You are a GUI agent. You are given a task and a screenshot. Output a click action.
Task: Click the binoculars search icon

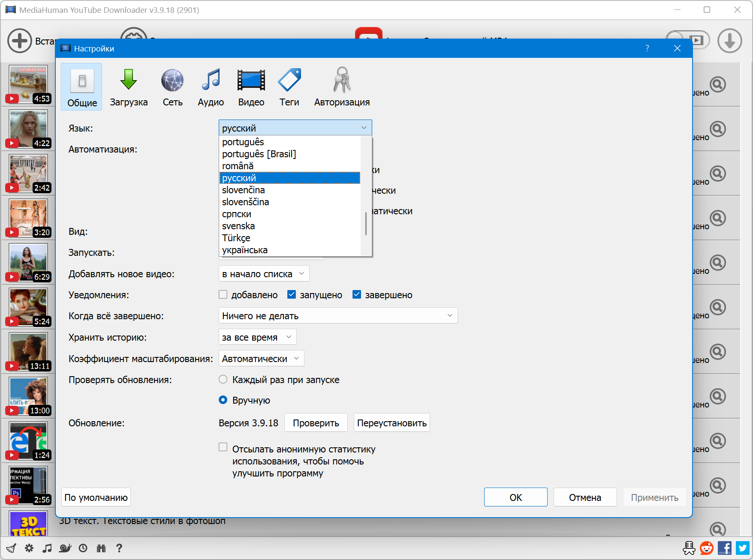tap(101, 548)
